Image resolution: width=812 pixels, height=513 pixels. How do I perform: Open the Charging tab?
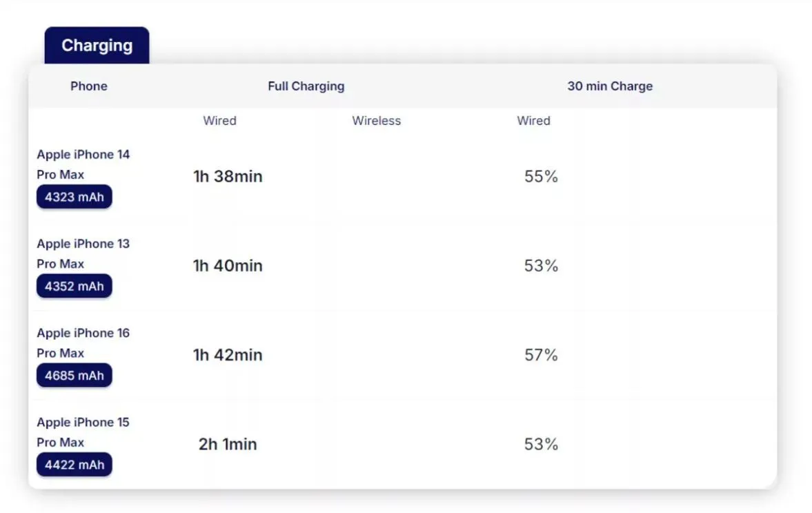97,46
